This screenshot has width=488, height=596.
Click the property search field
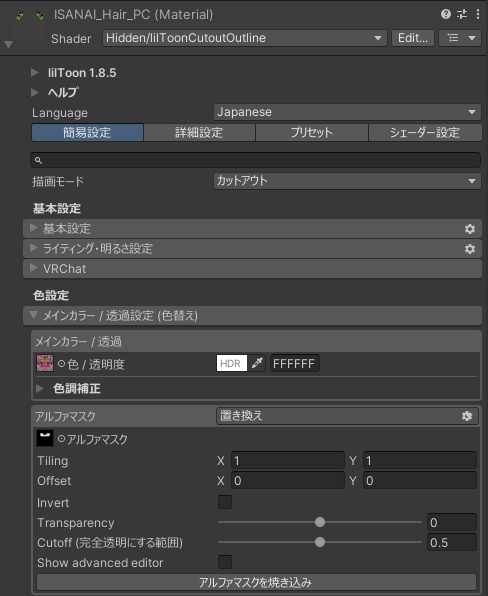pyautogui.click(x=255, y=160)
